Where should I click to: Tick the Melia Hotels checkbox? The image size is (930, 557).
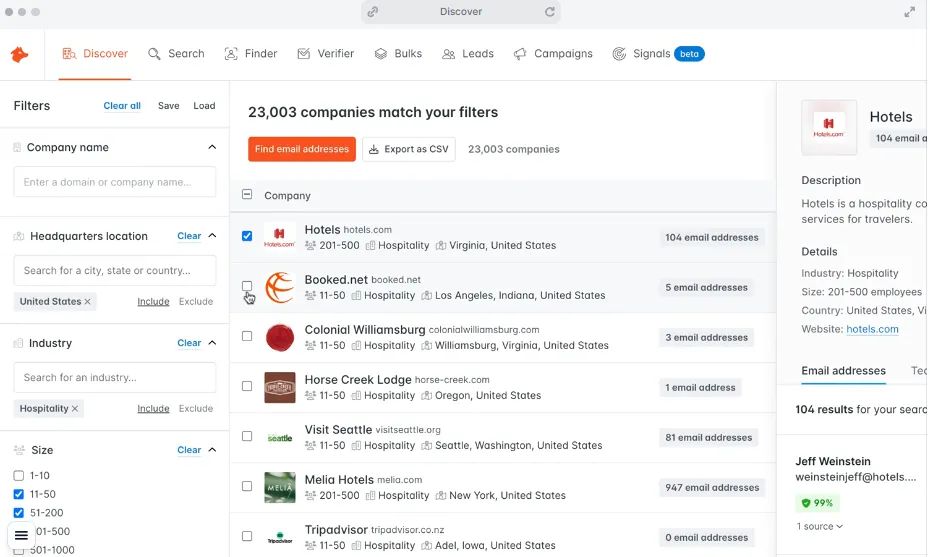click(247, 486)
